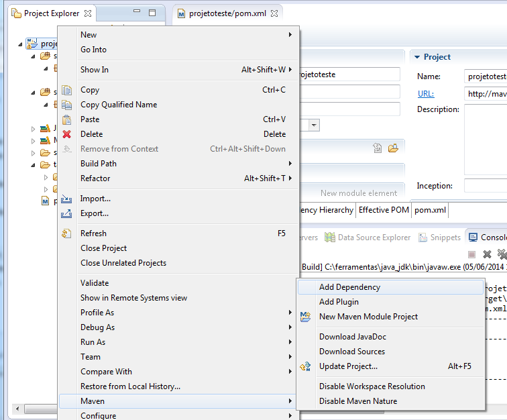Viewport: 507px width, 420px height.
Task: Select Add Dependency from Maven submenu
Action: [390, 287]
